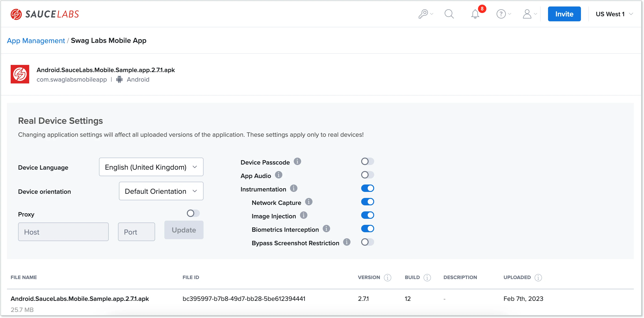
Task: Click the proxy Host input field
Action: point(63,232)
